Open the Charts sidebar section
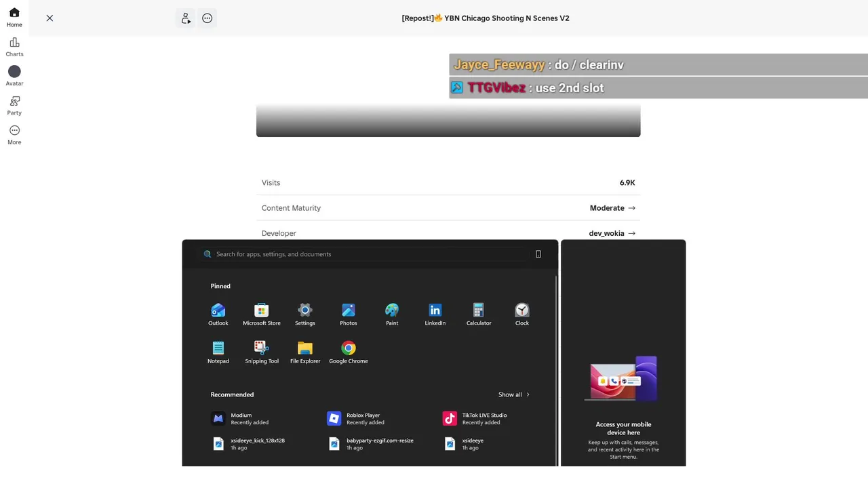This screenshot has width=868, height=488. point(14,47)
